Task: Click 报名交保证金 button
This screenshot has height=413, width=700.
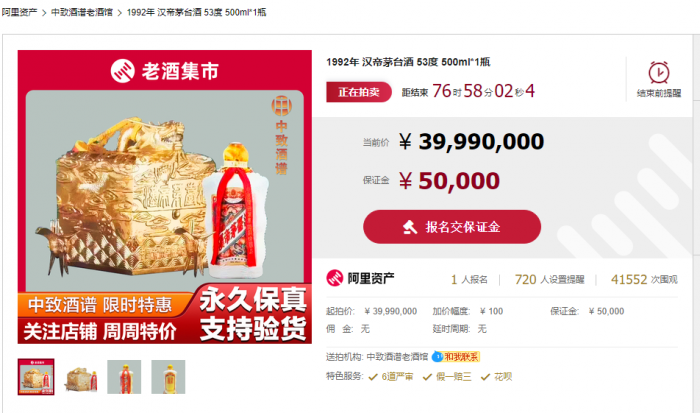Action: click(x=452, y=227)
